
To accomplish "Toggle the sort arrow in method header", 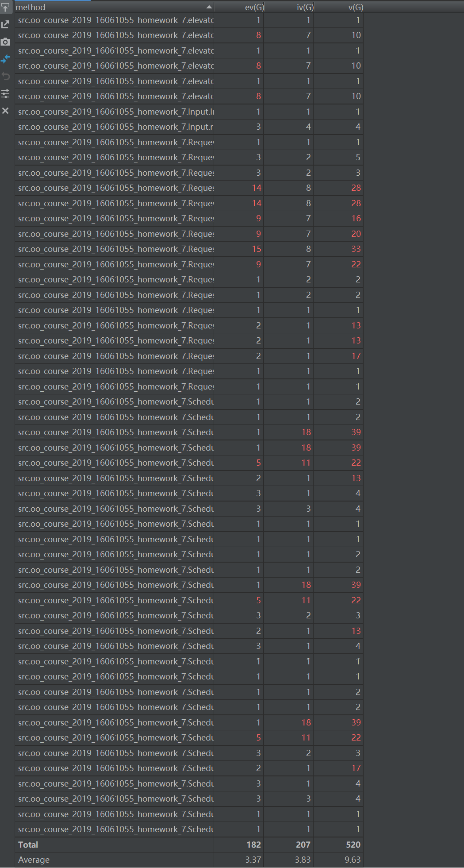I will click(209, 7).
